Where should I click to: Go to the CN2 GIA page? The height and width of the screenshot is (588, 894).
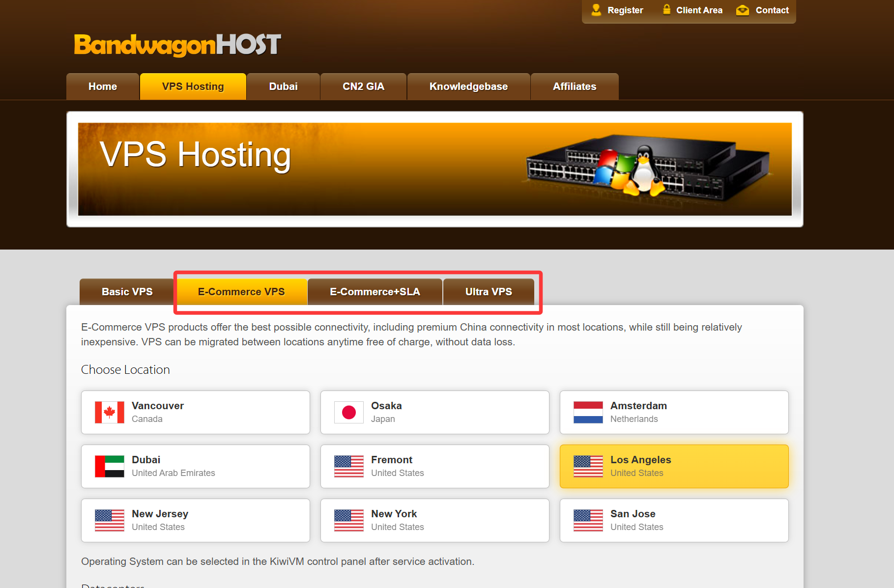click(x=363, y=86)
